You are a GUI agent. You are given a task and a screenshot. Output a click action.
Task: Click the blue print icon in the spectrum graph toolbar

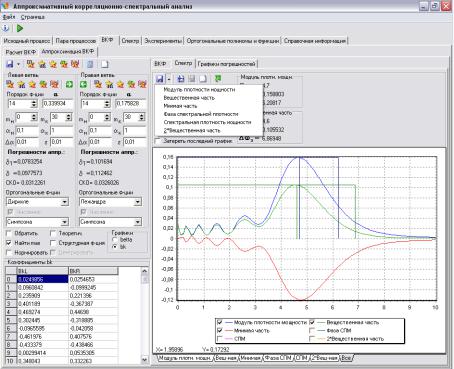pos(180,79)
